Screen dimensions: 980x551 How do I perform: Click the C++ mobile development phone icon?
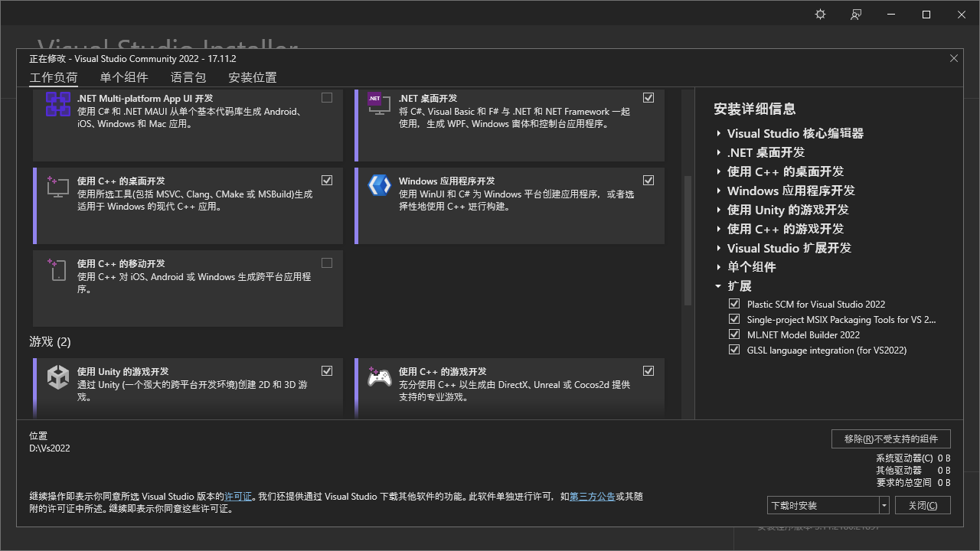(58, 269)
